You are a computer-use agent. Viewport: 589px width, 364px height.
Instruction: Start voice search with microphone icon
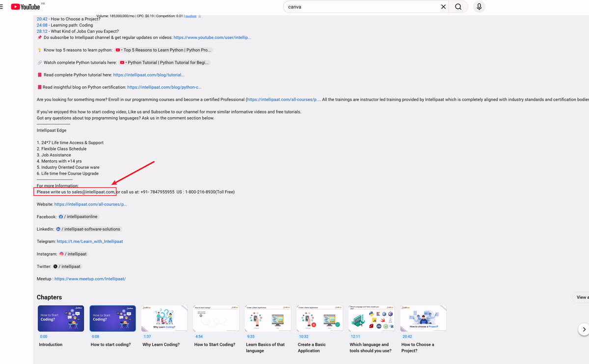pyautogui.click(x=479, y=7)
